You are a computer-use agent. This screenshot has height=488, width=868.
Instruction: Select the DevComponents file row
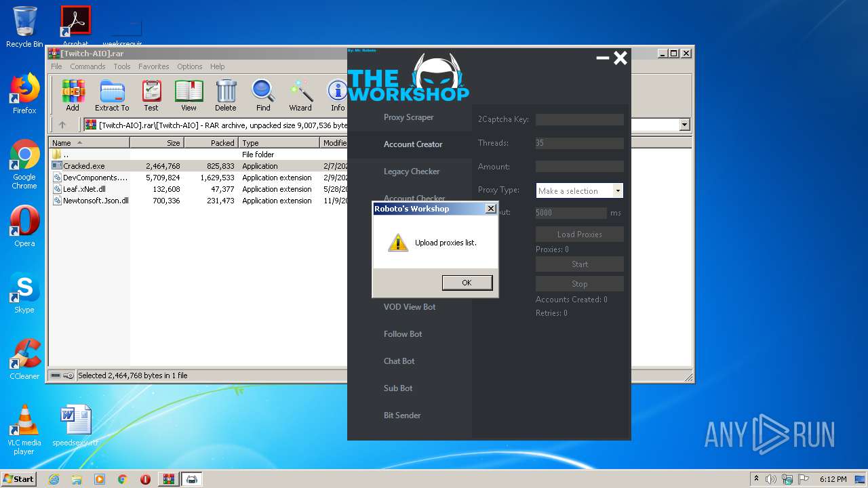(198, 178)
